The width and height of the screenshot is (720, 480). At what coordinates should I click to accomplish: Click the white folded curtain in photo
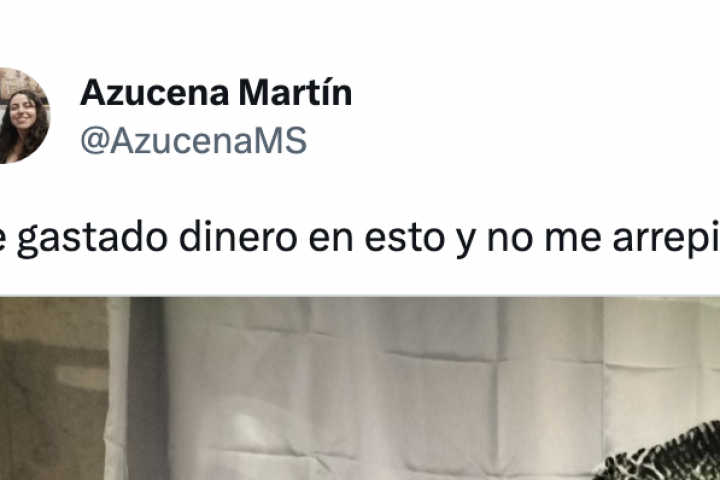point(367,381)
